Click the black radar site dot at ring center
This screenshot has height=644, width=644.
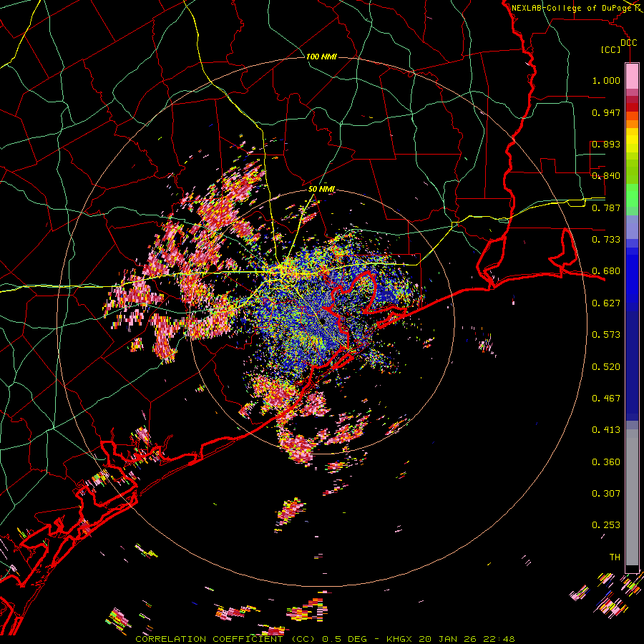323,321
